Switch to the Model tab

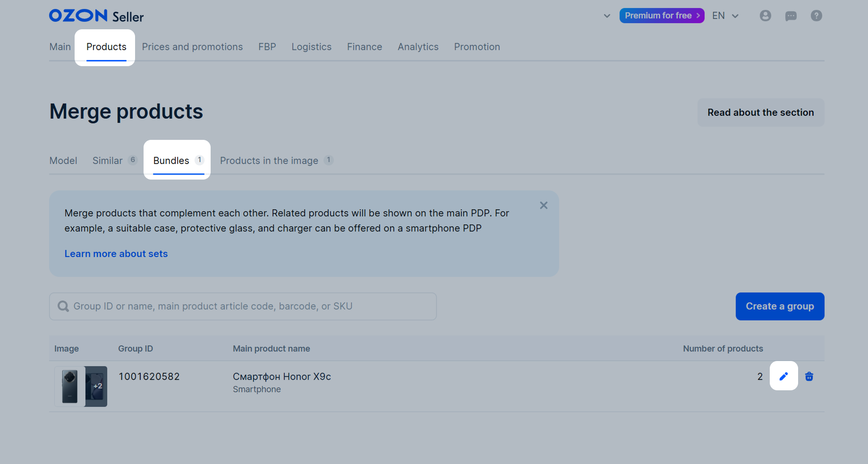[63, 161]
